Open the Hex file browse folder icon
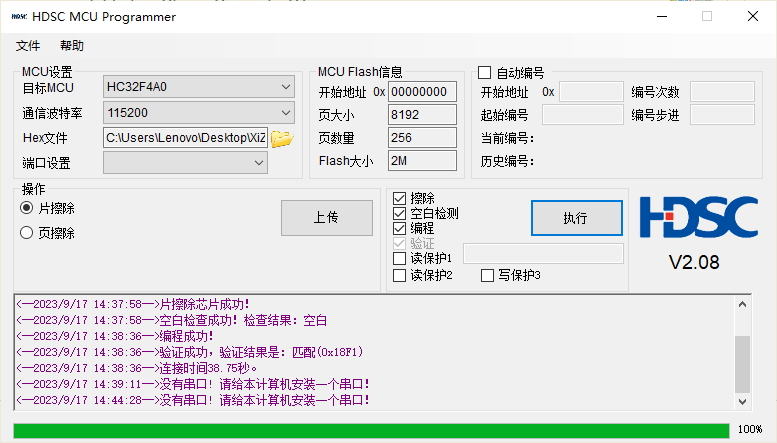777x443 pixels. click(x=282, y=138)
